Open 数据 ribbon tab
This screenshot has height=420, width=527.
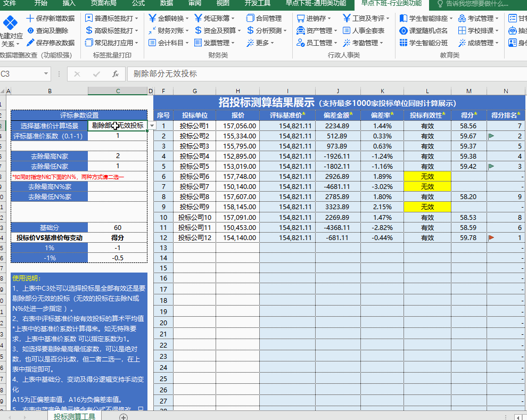[x=167, y=3]
